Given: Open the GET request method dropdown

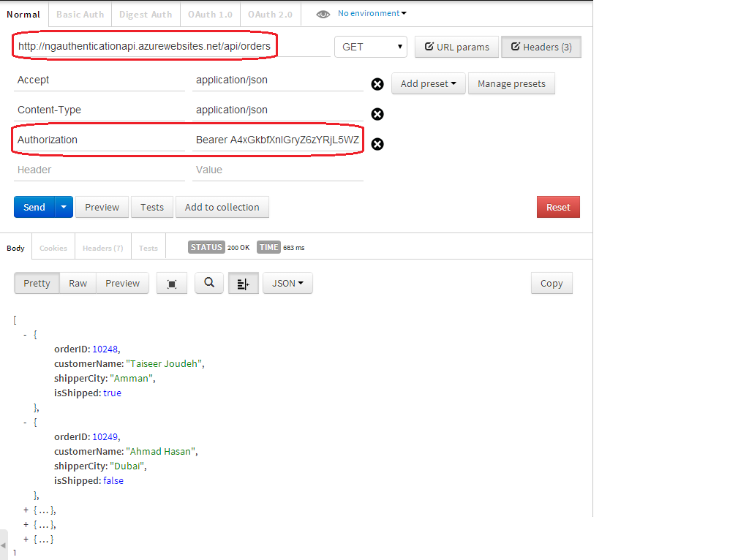Looking at the screenshot, I should point(370,46).
